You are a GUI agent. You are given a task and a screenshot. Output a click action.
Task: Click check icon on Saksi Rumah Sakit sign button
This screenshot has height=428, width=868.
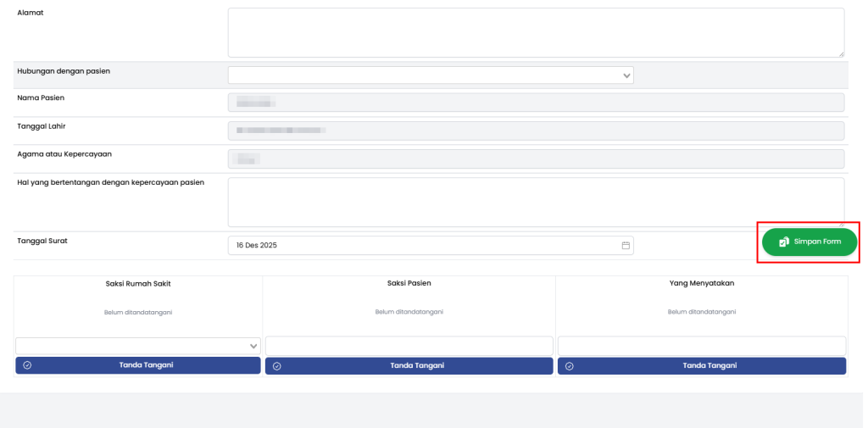click(27, 365)
